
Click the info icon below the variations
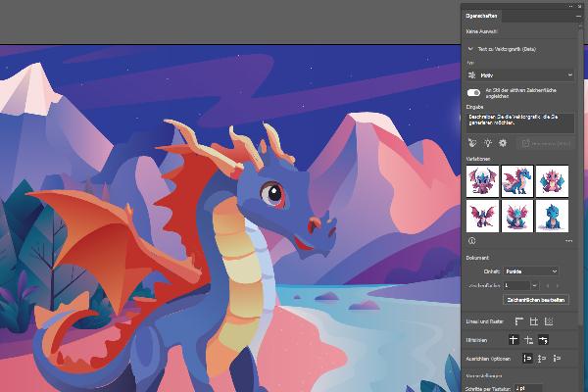[x=471, y=241]
